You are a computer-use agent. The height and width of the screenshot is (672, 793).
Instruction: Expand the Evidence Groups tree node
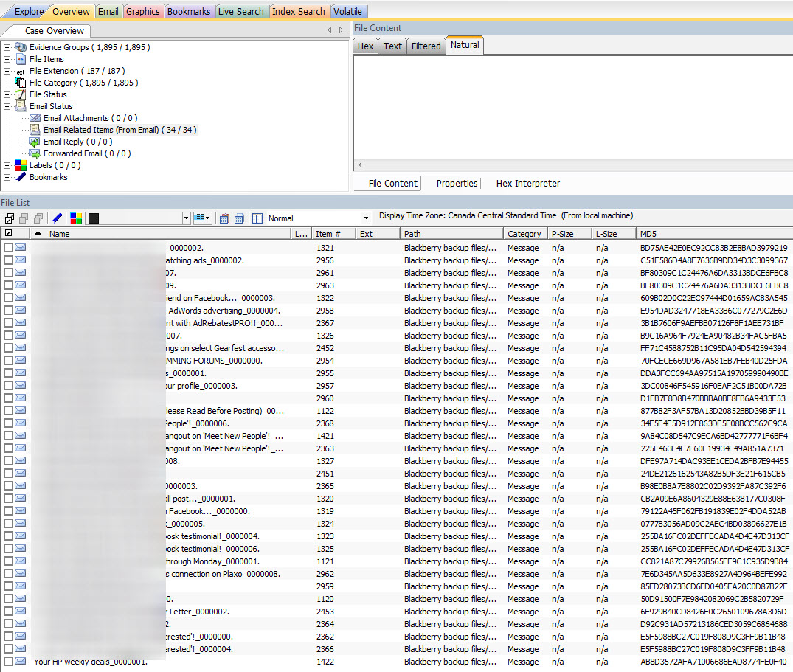pos(6,47)
